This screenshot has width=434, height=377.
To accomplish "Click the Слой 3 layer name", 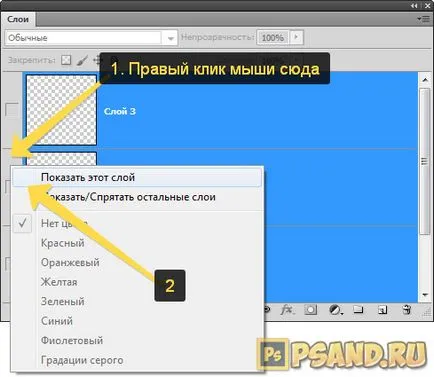I will point(120,111).
